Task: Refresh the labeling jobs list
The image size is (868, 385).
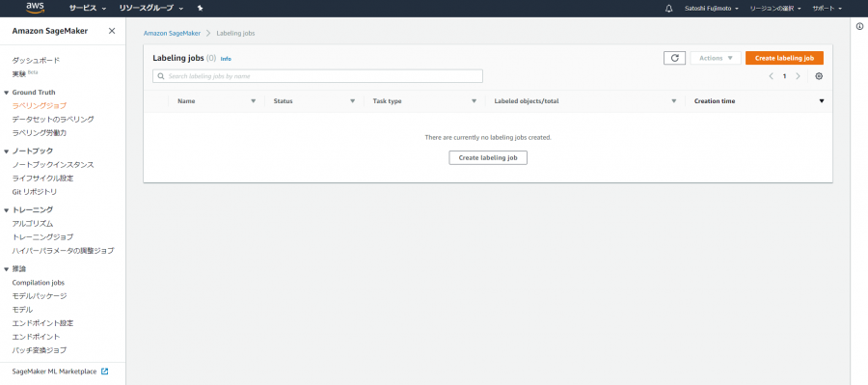Action: pos(674,58)
